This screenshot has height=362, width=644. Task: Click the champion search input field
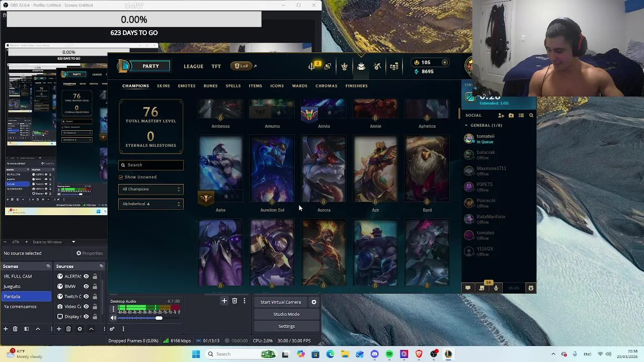151,165
